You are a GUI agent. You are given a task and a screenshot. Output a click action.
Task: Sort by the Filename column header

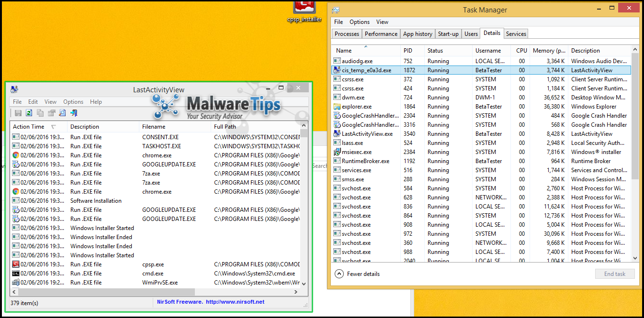pyautogui.click(x=175, y=127)
